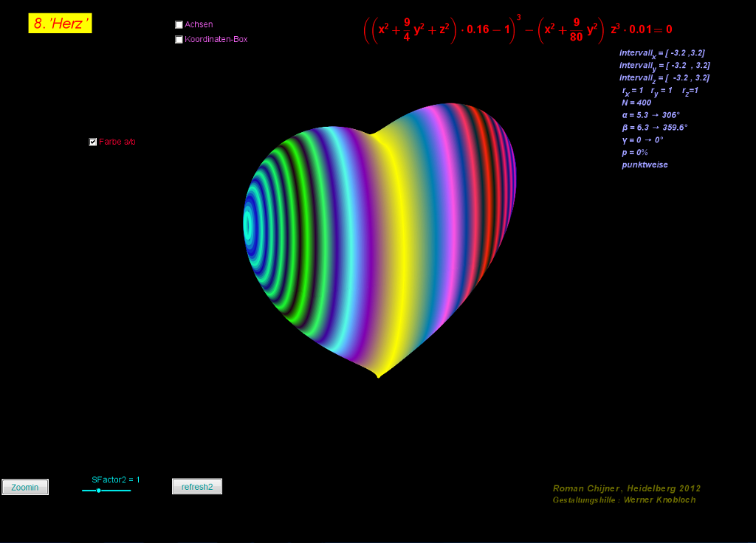Image resolution: width=756 pixels, height=543 pixels.
Task: Click the Gestaltungshilfe Werner Knobloch credit
Action: click(x=624, y=500)
